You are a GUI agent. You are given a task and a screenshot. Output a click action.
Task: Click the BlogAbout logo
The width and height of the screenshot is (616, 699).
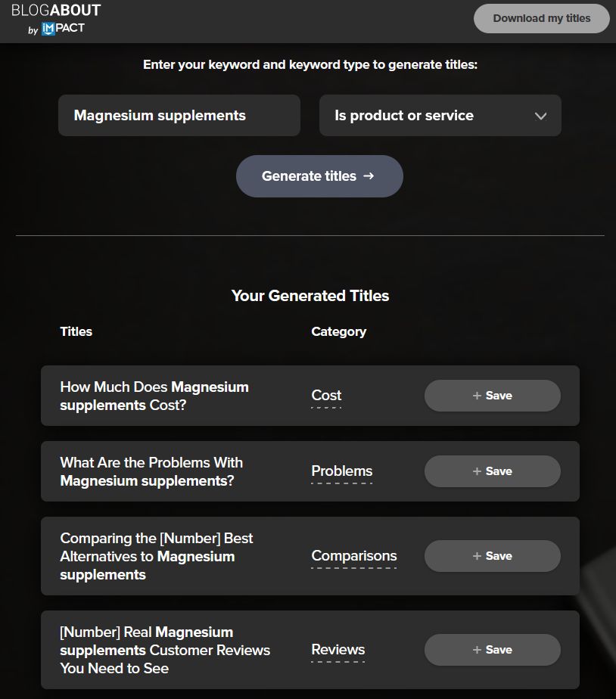[56, 11]
